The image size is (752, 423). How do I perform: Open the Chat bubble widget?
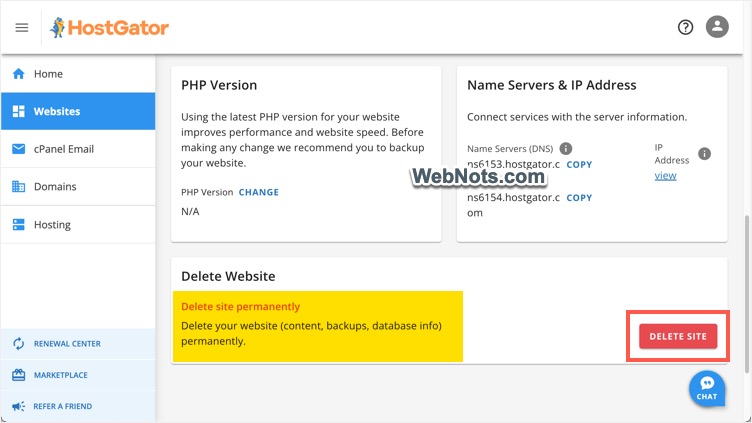pos(707,388)
